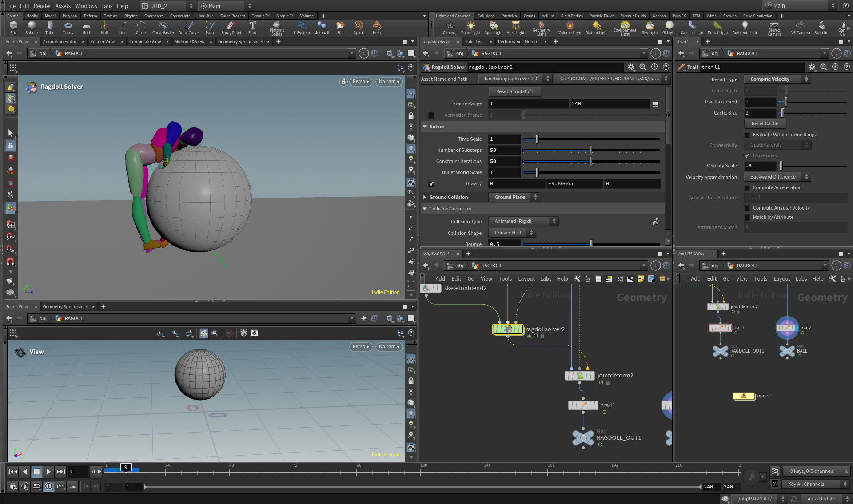Enable Compute Angular Velocity checkbox
The height and width of the screenshot is (504, 853).
point(747,208)
